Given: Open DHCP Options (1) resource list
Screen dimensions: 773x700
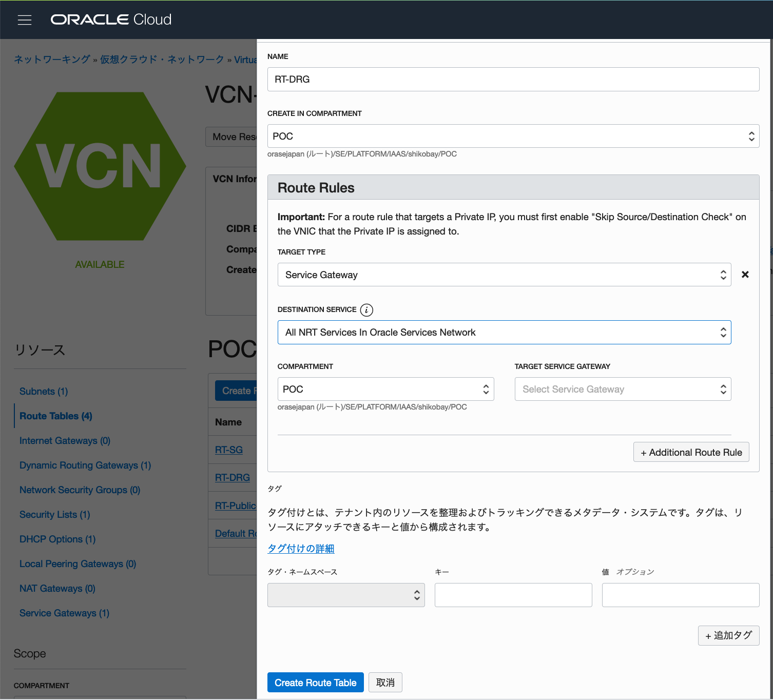Looking at the screenshot, I should [x=57, y=539].
